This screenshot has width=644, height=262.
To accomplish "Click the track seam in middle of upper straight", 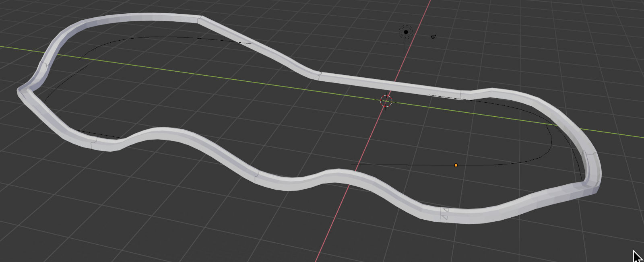I will (320, 76).
